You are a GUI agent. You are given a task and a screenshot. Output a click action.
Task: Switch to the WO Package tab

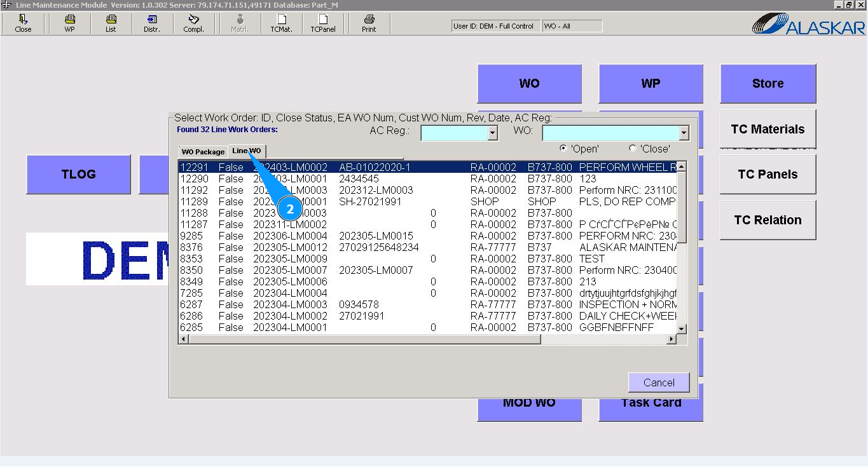pyautogui.click(x=203, y=152)
